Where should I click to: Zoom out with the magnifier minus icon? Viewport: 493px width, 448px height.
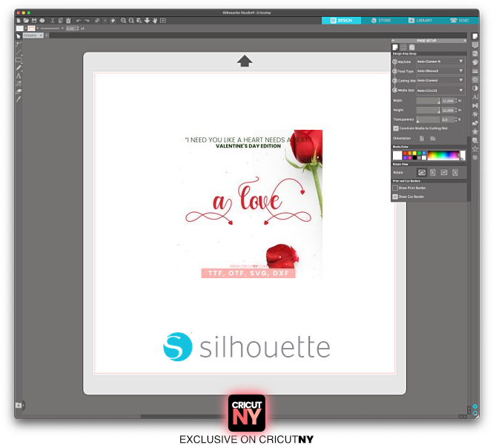click(x=131, y=21)
